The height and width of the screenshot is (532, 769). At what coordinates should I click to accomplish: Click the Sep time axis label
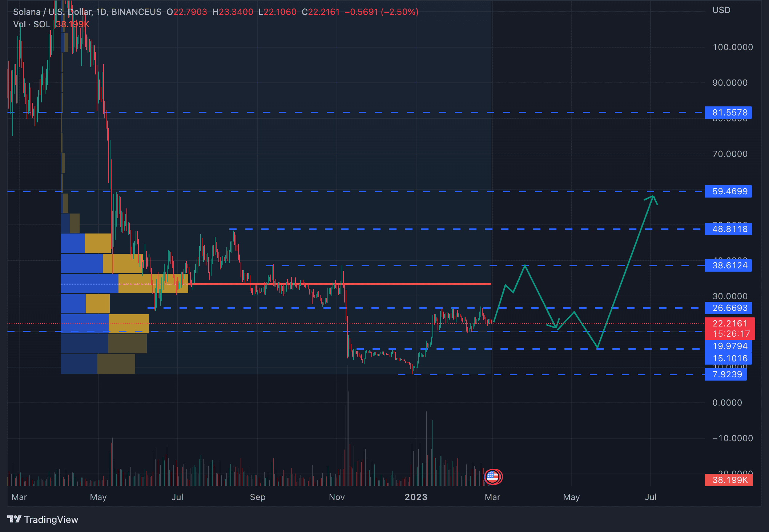tap(258, 497)
